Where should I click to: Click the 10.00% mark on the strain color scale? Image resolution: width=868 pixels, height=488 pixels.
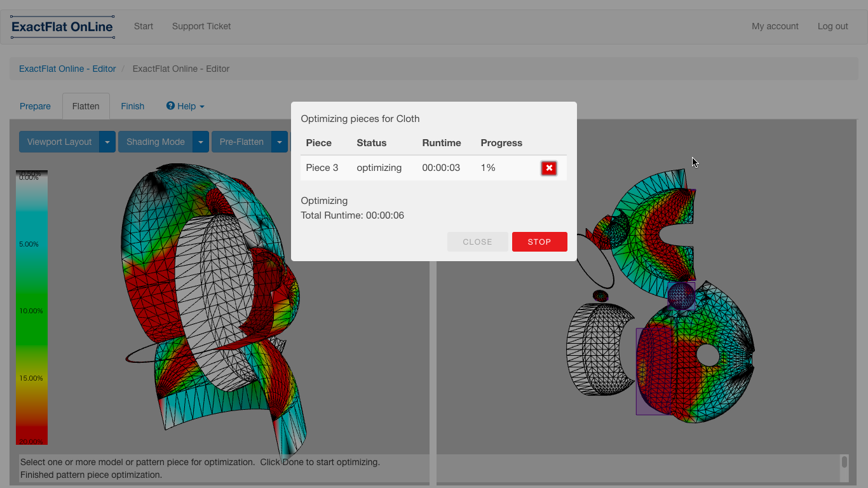coord(32,311)
